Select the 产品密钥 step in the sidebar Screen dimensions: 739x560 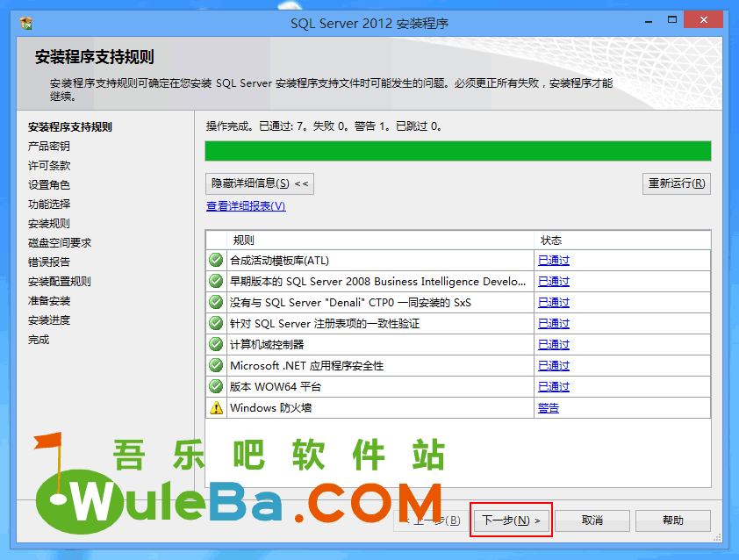[49, 146]
